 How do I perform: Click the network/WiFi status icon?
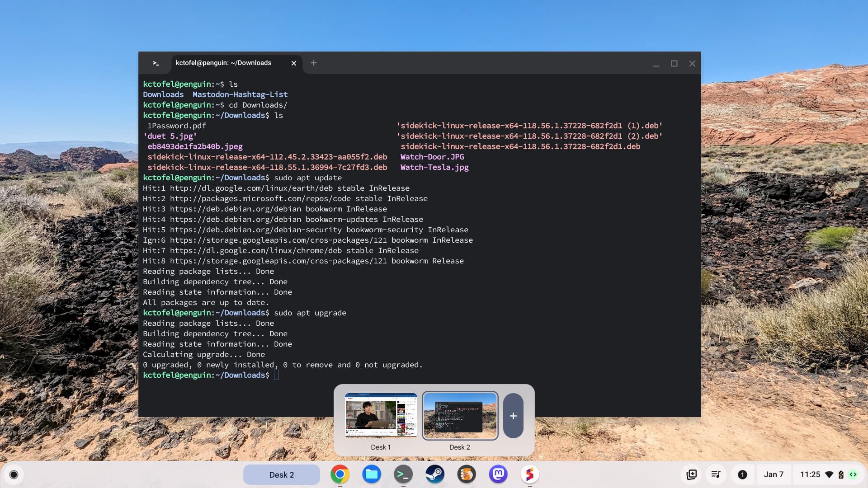pos(829,474)
